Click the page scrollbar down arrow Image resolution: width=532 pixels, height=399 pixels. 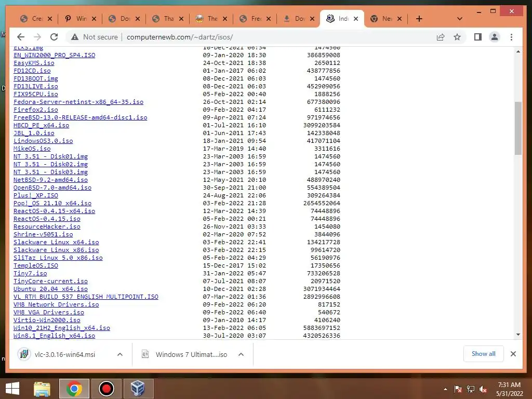pos(518,335)
